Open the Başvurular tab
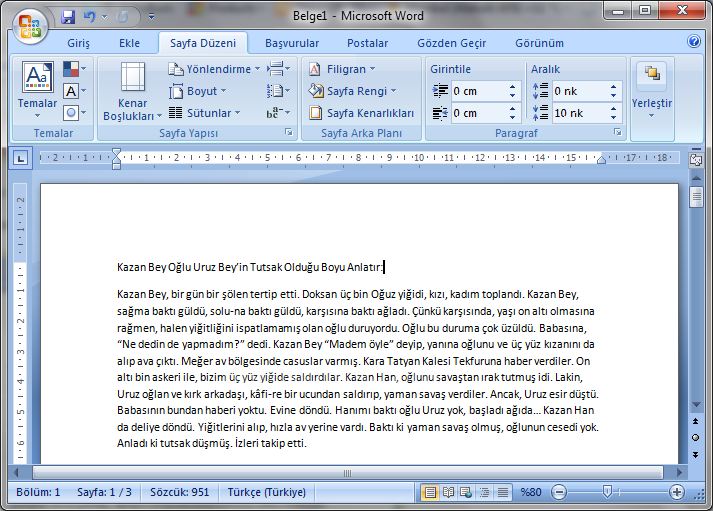Image resolution: width=713 pixels, height=511 pixels. click(x=292, y=43)
